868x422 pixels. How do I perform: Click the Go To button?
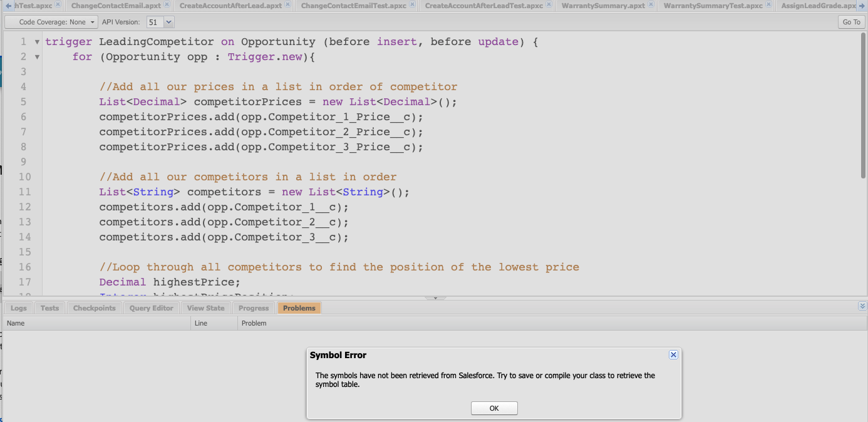[x=851, y=22]
